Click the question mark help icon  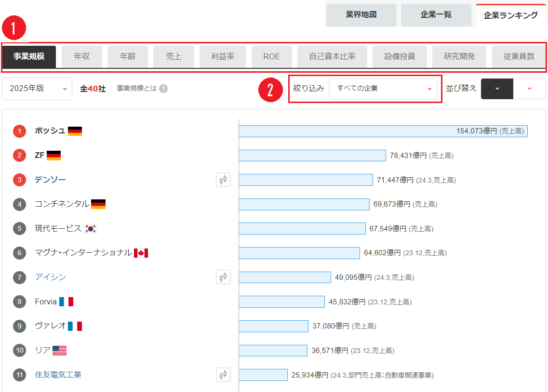[x=163, y=89]
